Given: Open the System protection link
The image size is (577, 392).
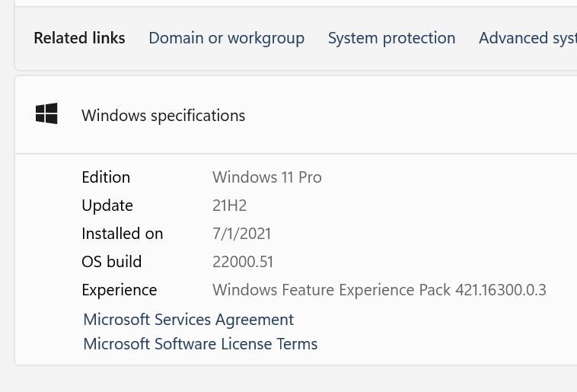Looking at the screenshot, I should click(x=391, y=38).
